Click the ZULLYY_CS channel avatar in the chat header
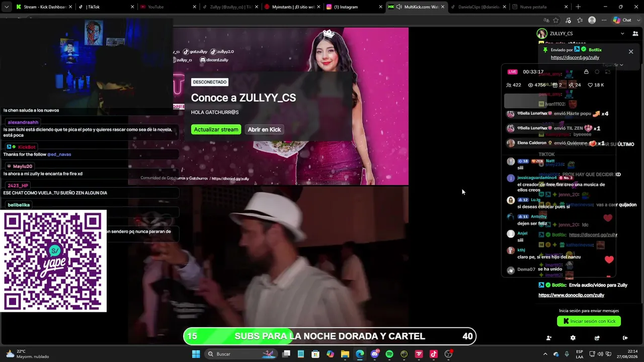 tap(542, 34)
